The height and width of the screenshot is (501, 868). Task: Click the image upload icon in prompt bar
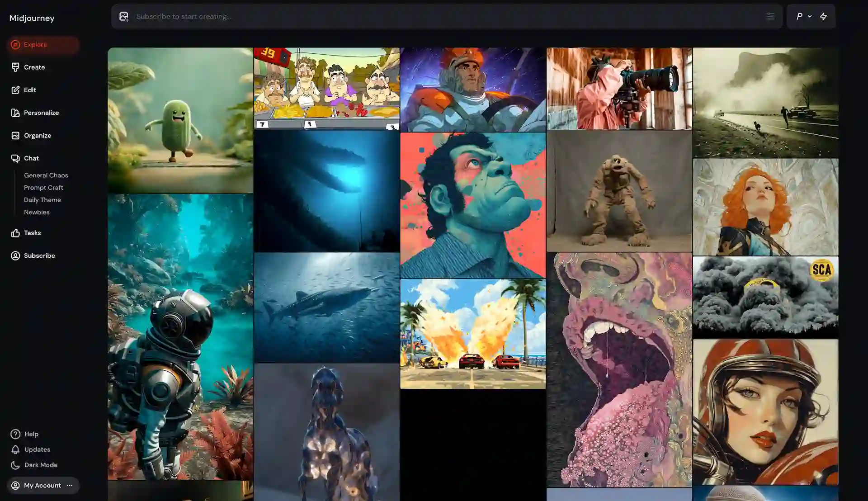pyautogui.click(x=123, y=17)
